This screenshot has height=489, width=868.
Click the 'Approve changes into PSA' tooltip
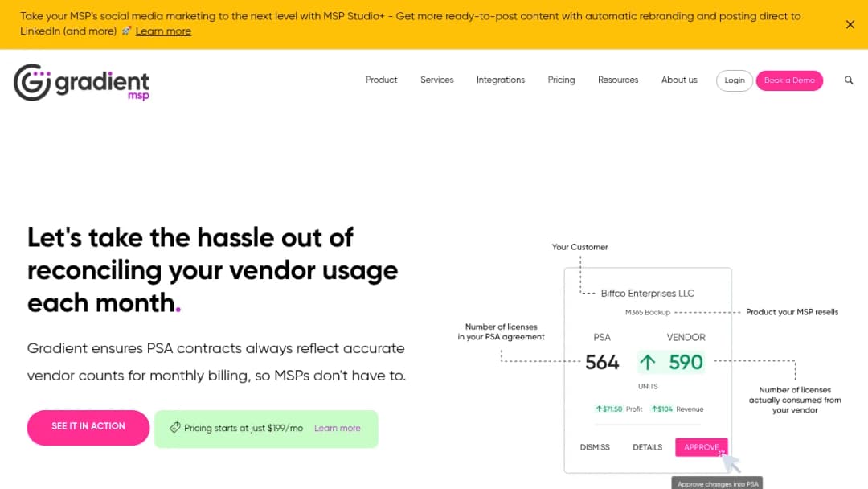coord(718,483)
